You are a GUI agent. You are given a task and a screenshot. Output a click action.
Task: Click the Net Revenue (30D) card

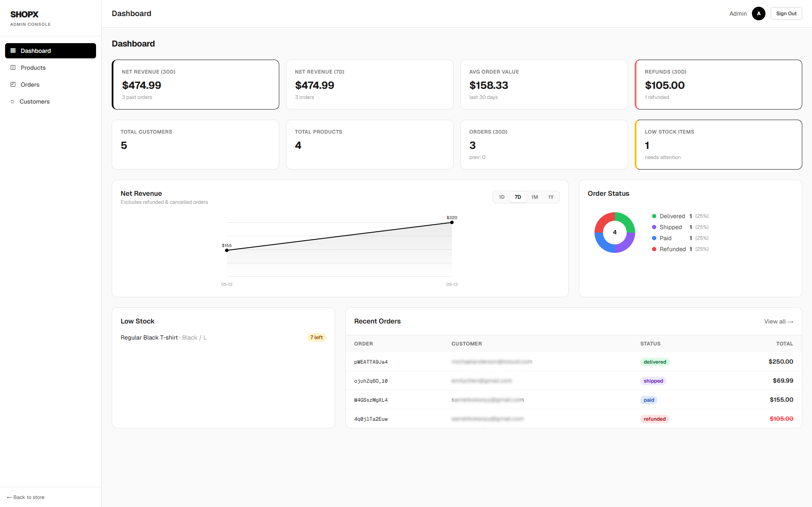tap(195, 85)
